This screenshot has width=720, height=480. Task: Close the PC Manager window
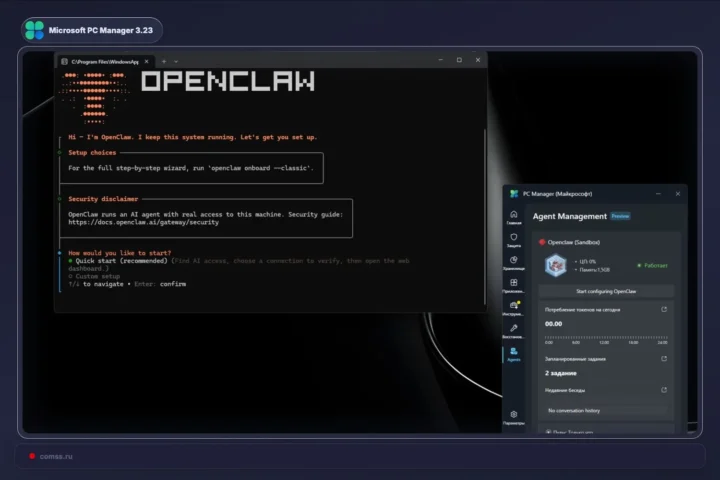pyautogui.click(x=678, y=194)
